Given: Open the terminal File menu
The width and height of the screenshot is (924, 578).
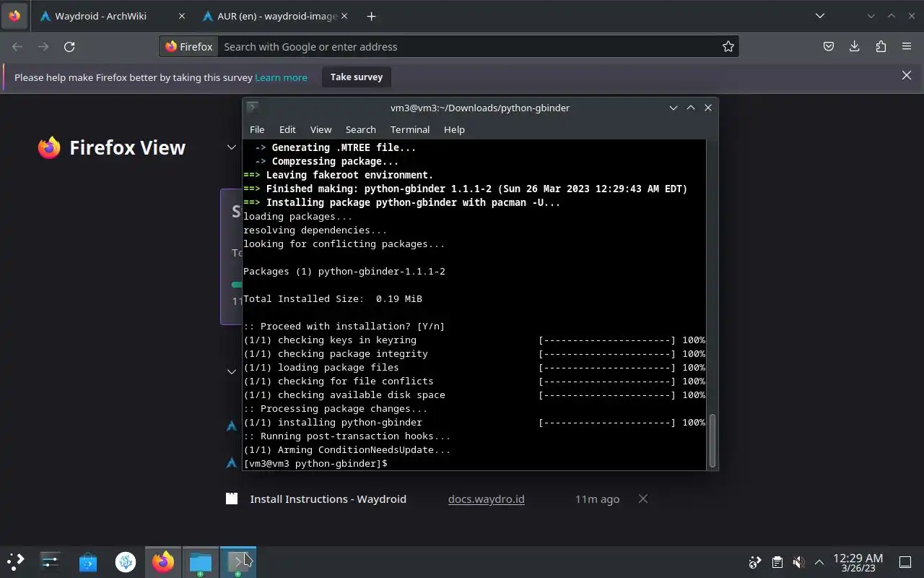Looking at the screenshot, I should point(257,129).
